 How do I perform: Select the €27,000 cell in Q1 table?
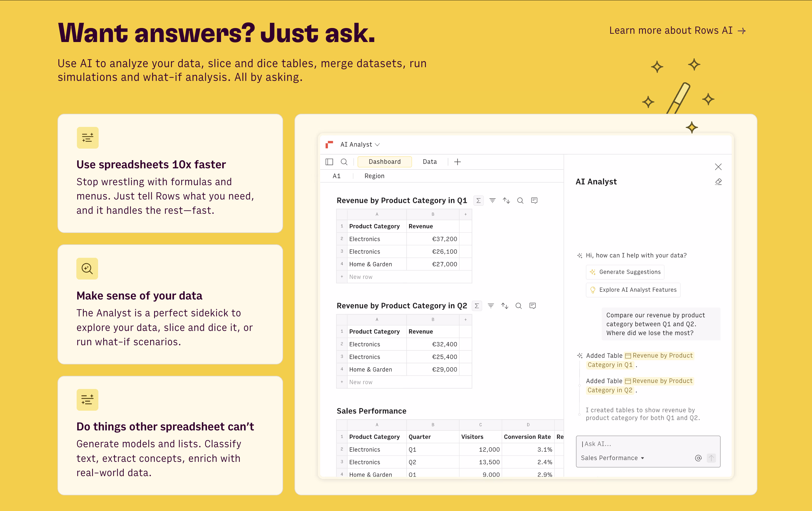(x=433, y=264)
